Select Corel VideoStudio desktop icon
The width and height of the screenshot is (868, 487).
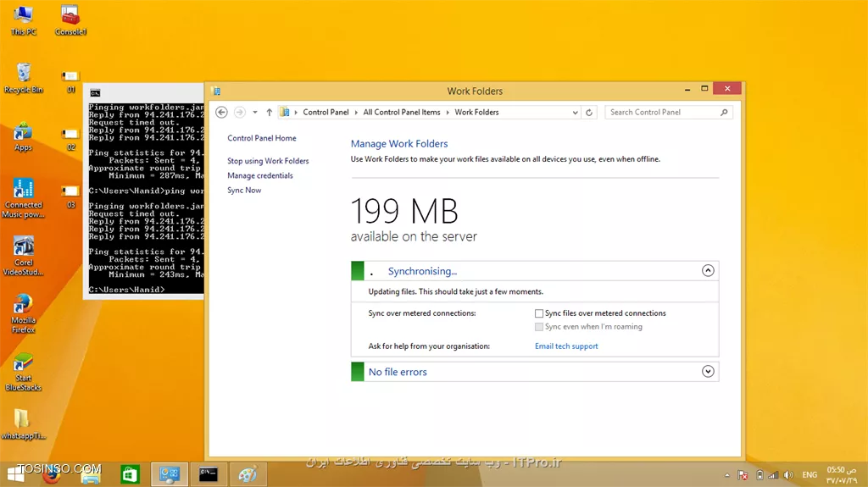click(23, 256)
